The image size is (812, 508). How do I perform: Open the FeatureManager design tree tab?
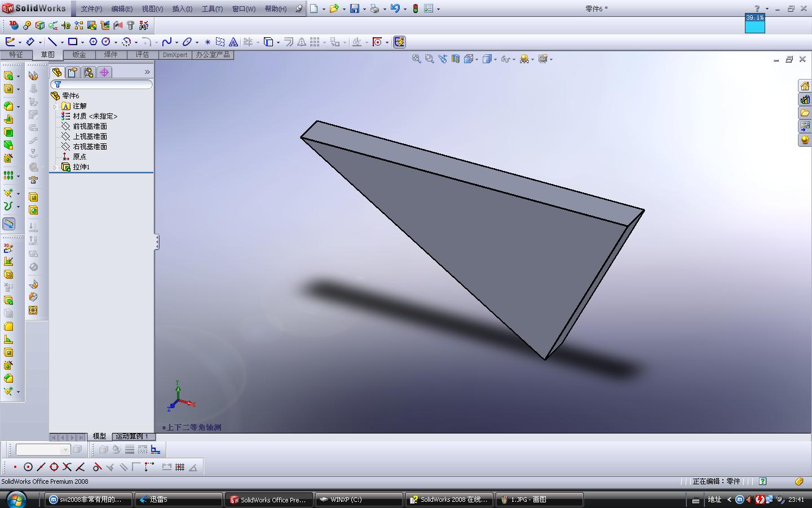pos(57,72)
